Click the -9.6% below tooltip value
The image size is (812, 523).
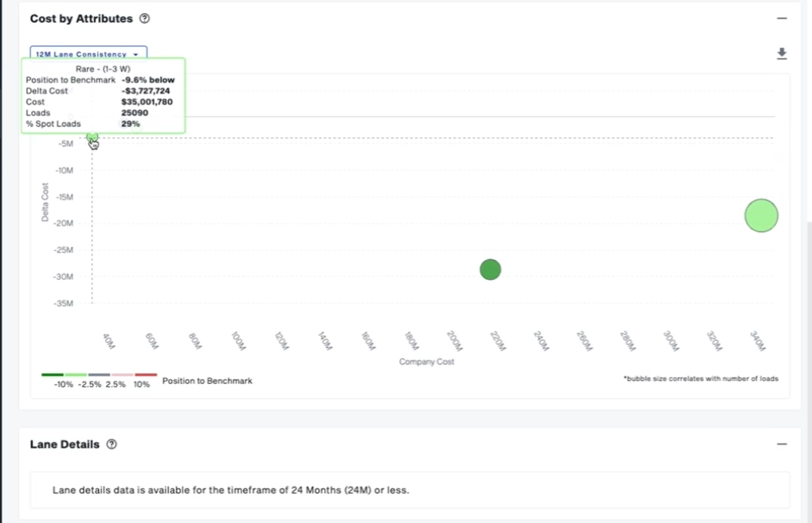(x=149, y=80)
